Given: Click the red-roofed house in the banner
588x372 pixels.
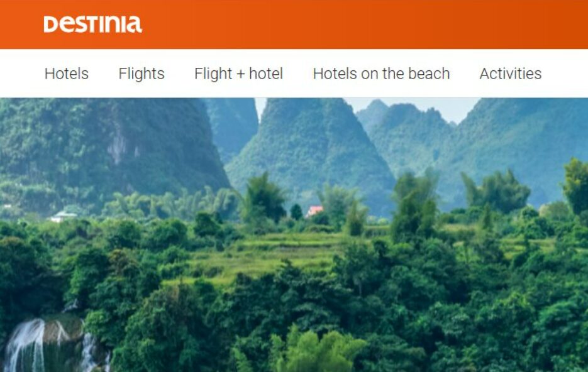Looking at the screenshot, I should [314, 211].
